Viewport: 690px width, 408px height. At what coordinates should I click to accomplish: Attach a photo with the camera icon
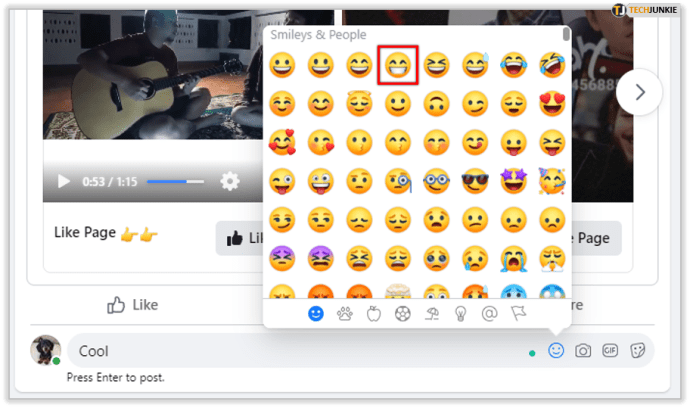(583, 350)
